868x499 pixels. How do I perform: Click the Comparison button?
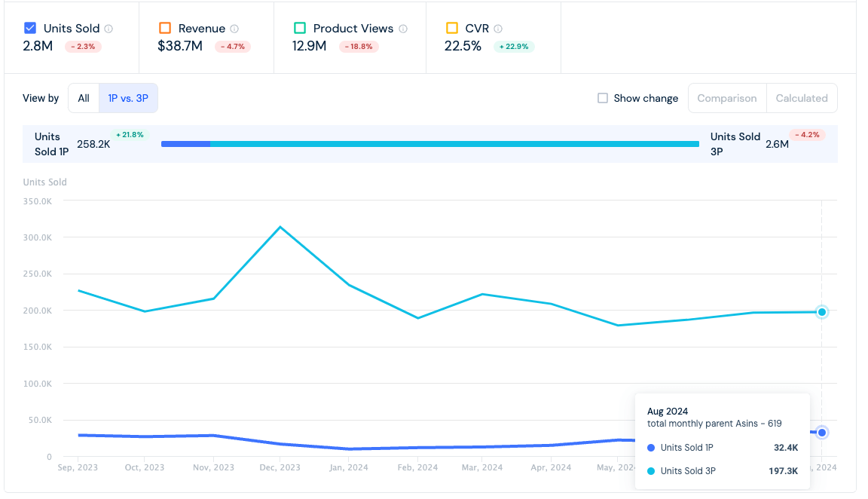click(727, 98)
